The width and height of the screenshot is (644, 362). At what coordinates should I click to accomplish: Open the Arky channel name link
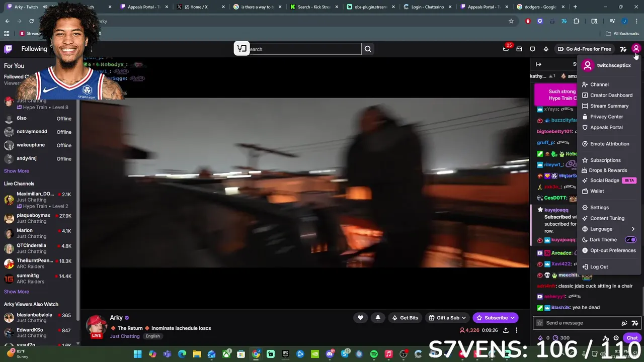pos(116,318)
